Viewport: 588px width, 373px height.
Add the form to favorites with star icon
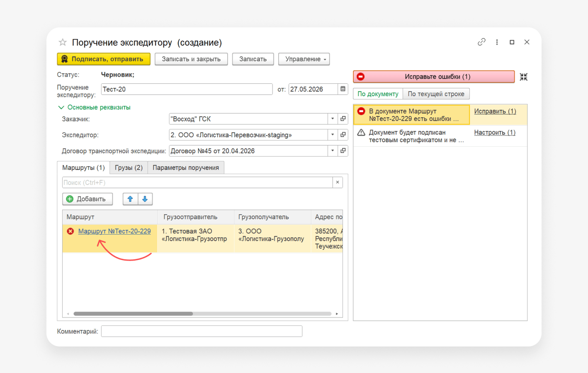click(63, 42)
